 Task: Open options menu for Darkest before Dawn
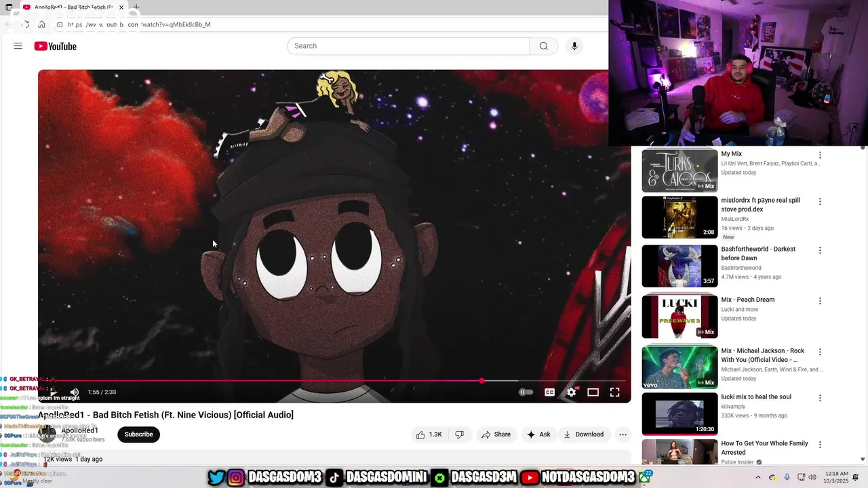[x=820, y=250]
